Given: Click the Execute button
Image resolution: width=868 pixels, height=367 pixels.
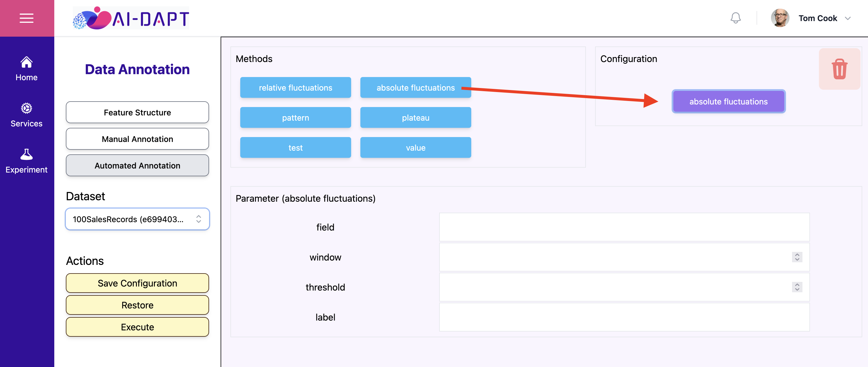Looking at the screenshot, I should tap(137, 327).
